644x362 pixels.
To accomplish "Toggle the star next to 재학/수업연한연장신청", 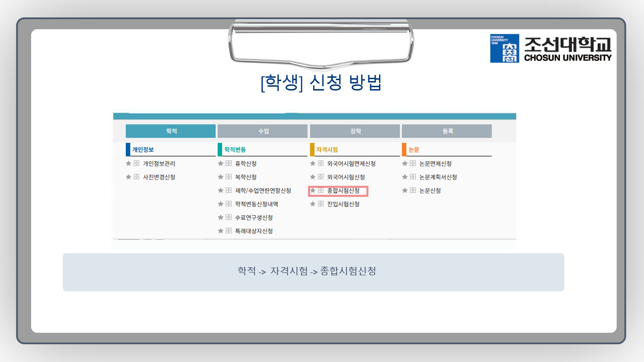I will [221, 190].
